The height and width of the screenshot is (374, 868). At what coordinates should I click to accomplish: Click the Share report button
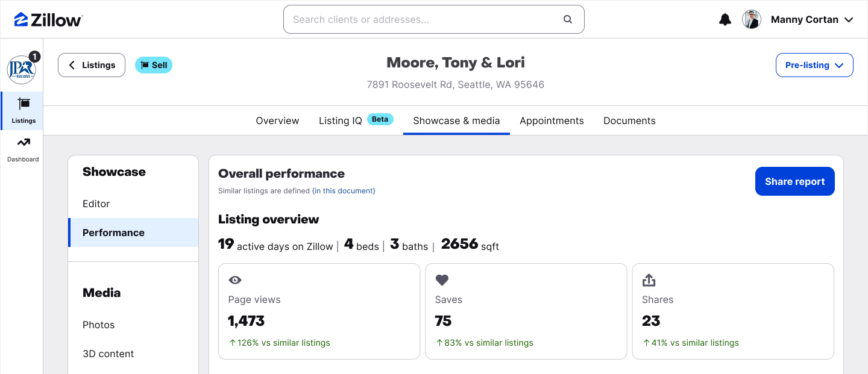(794, 181)
